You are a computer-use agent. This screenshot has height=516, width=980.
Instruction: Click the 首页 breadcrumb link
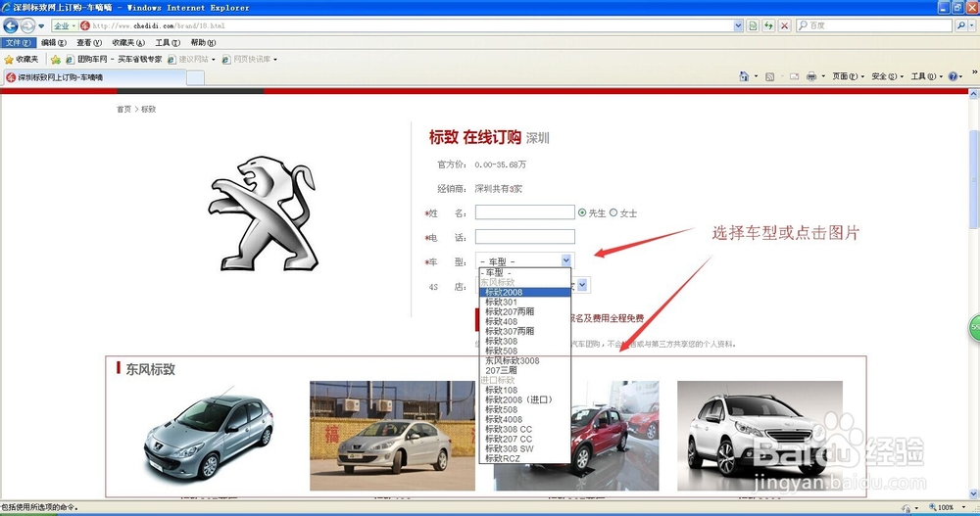(x=123, y=110)
